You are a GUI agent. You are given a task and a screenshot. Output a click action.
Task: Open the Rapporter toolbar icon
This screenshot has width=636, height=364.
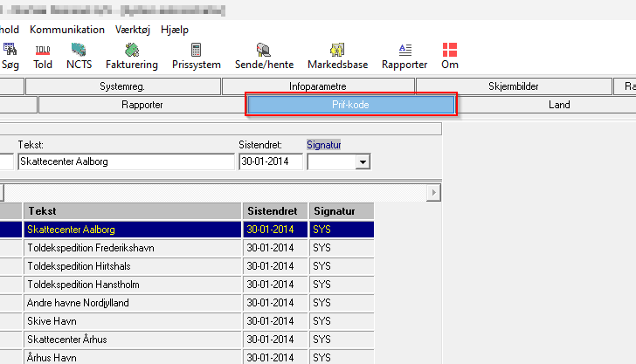tap(404, 56)
